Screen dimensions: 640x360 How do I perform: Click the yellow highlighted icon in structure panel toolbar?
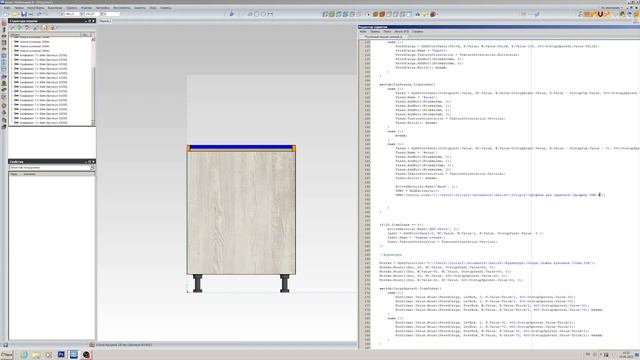[45, 27]
